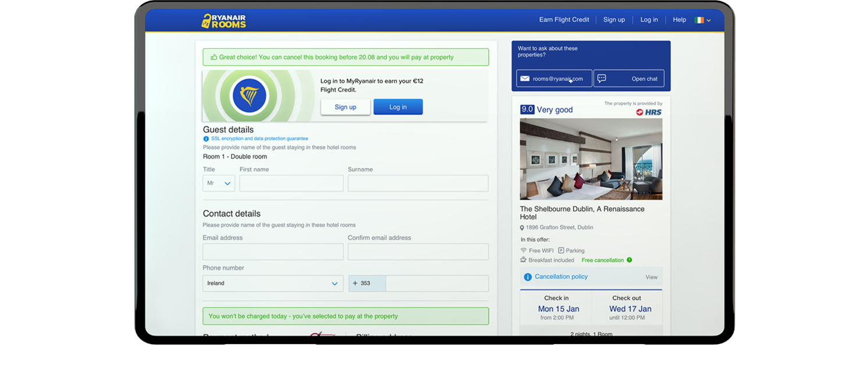Click the +353 dialing code box
This screenshot has width=868, height=372.
point(367,284)
